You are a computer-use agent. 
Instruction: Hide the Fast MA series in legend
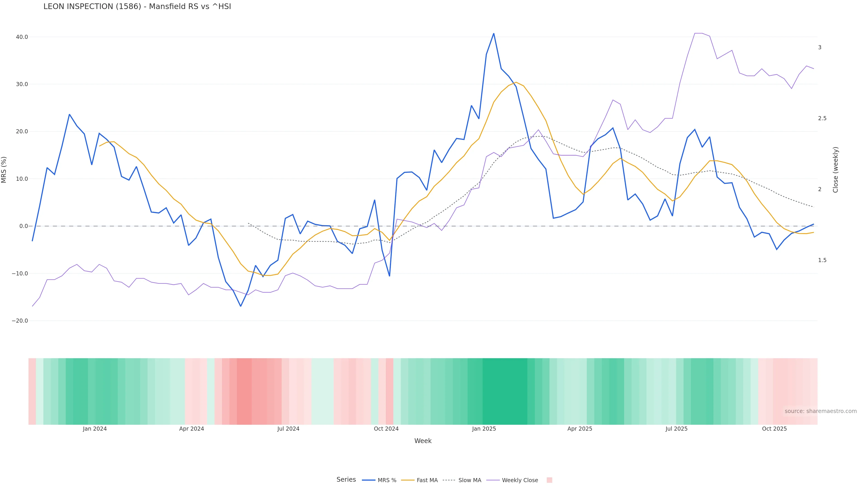[x=420, y=480]
